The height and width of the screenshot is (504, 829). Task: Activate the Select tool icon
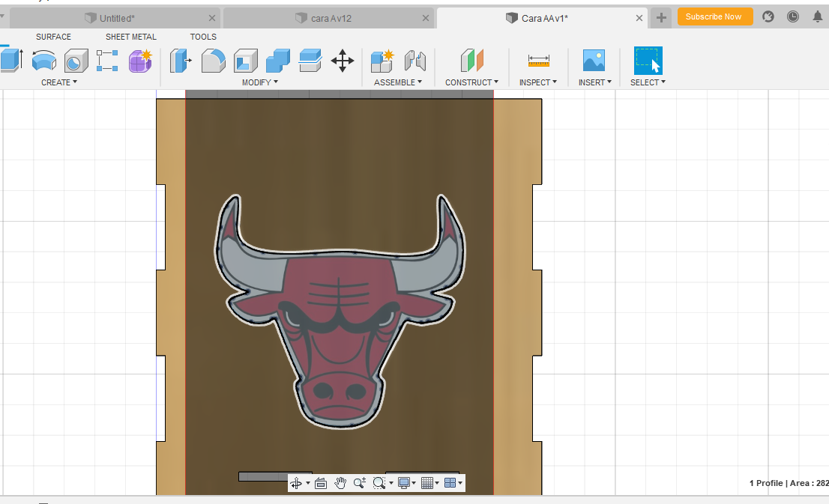pos(648,61)
